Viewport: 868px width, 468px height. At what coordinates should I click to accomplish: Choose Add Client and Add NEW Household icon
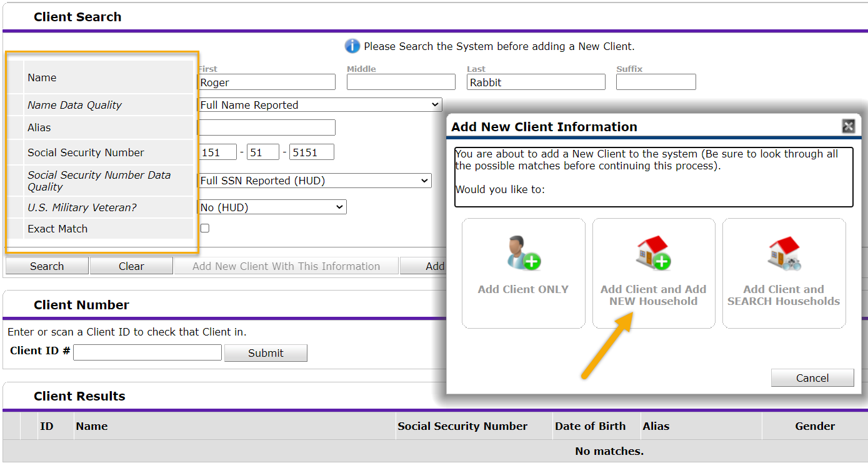pos(654,252)
